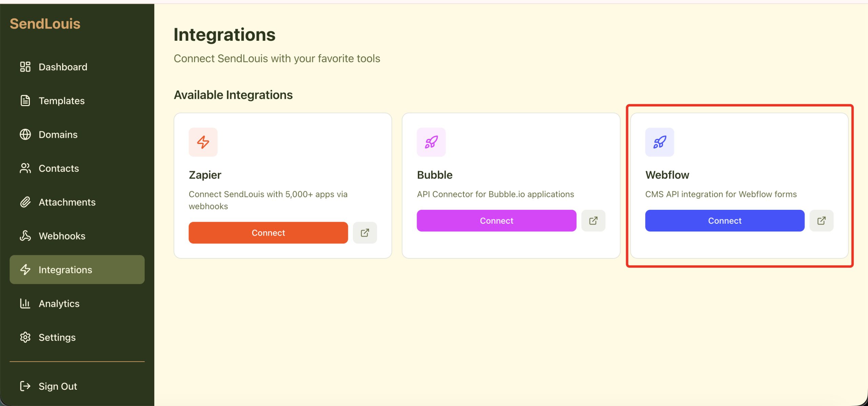Open Bubble external link icon

tap(593, 221)
